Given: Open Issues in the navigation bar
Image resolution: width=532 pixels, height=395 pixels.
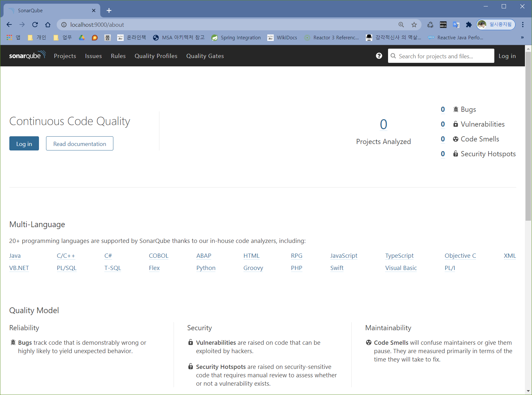Looking at the screenshot, I should [x=93, y=56].
